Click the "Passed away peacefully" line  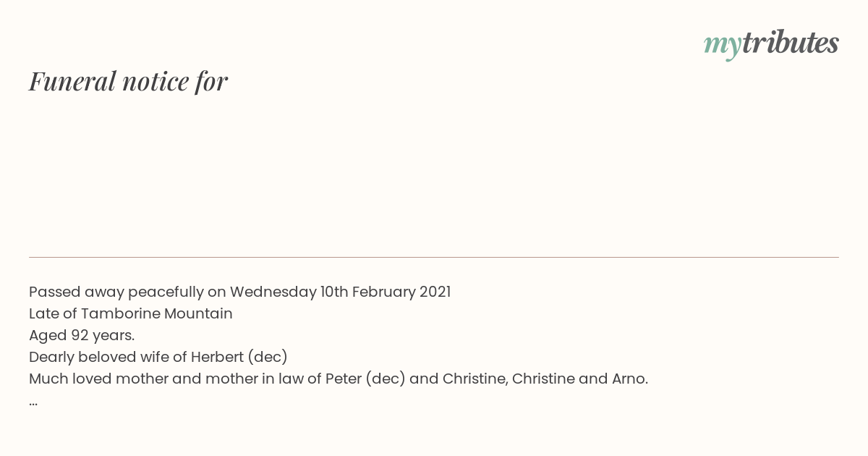pyautogui.click(x=239, y=292)
